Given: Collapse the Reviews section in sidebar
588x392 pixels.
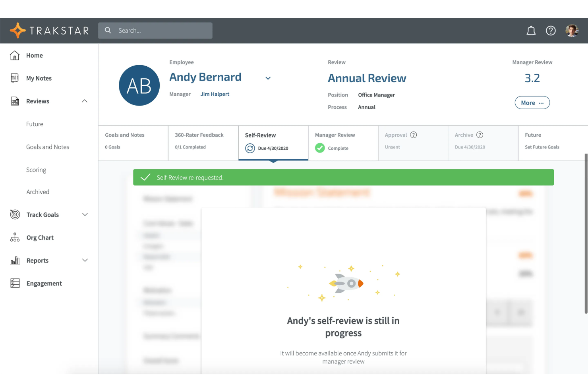Looking at the screenshot, I should pos(84,101).
